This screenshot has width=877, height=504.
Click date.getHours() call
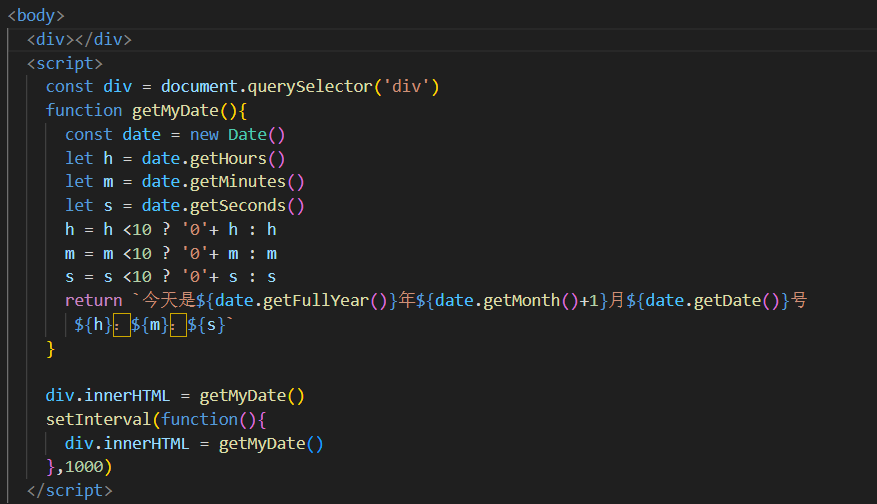214,159
